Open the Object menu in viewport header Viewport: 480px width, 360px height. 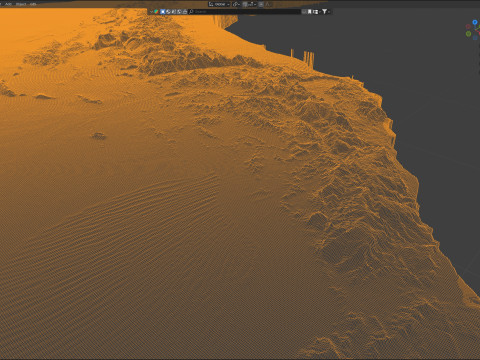(21, 4)
